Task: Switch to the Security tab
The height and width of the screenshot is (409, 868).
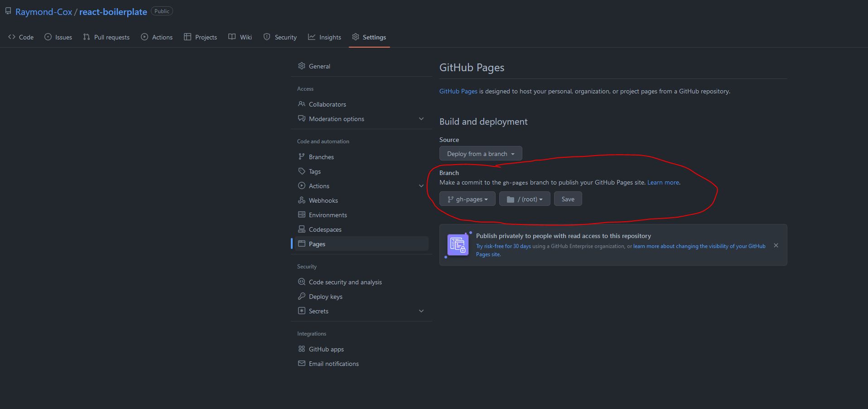Action: (x=280, y=37)
